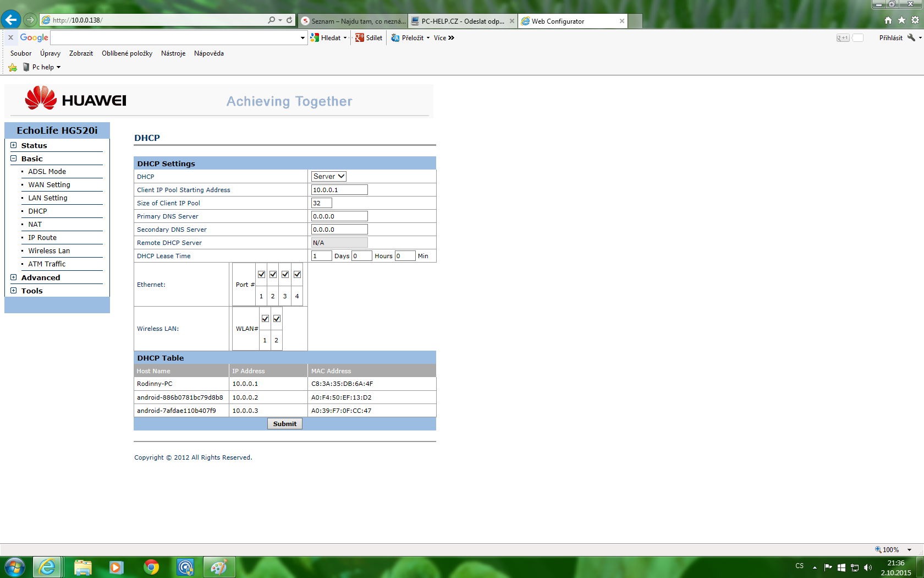Collapse the Basic menu section
The width and height of the screenshot is (924, 578).
[14, 159]
